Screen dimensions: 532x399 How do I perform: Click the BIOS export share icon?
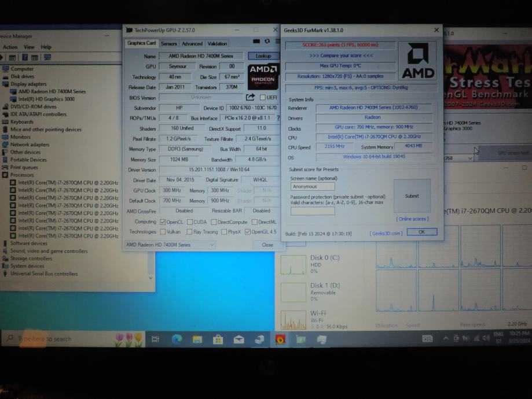pos(250,97)
